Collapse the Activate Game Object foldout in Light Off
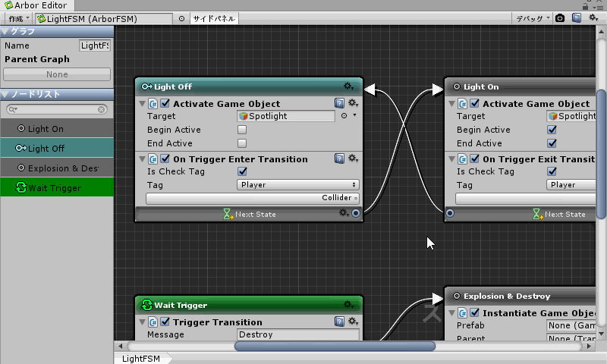 click(142, 104)
